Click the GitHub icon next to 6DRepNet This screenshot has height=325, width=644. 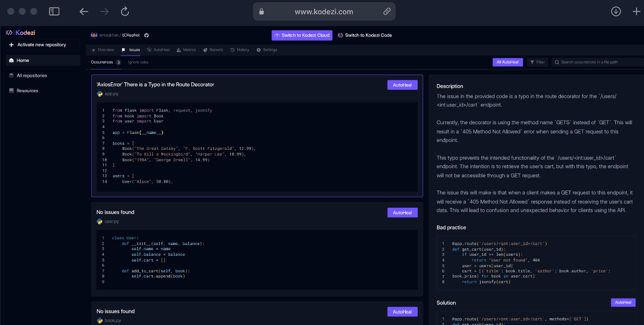click(x=146, y=35)
